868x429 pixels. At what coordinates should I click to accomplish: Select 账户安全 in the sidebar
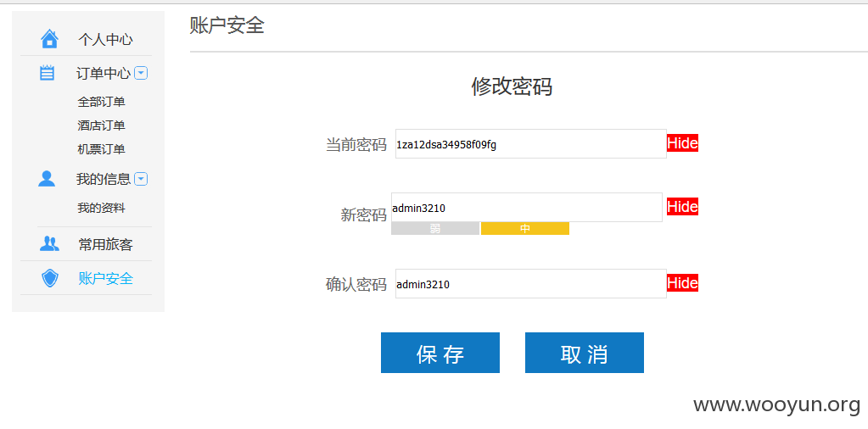[x=106, y=279]
